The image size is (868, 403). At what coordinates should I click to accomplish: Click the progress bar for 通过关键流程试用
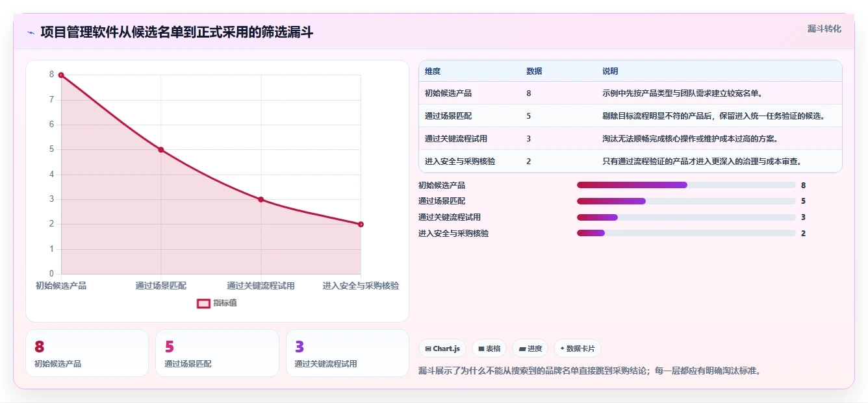click(686, 217)
